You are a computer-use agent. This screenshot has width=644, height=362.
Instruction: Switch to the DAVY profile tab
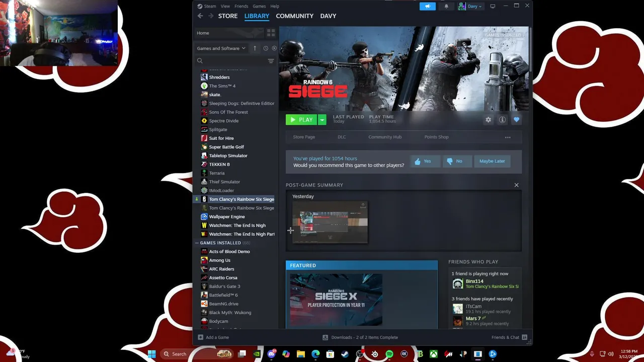pos(328,16)
